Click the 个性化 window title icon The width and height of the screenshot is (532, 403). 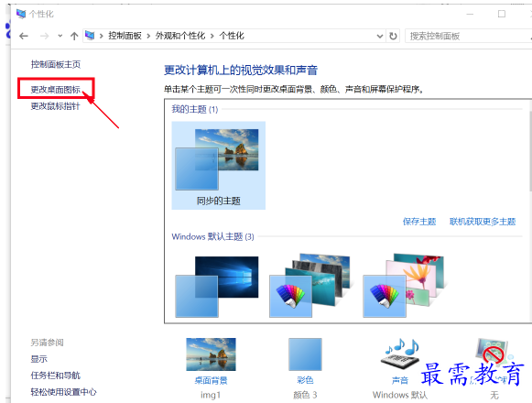(x=21, y=14)
